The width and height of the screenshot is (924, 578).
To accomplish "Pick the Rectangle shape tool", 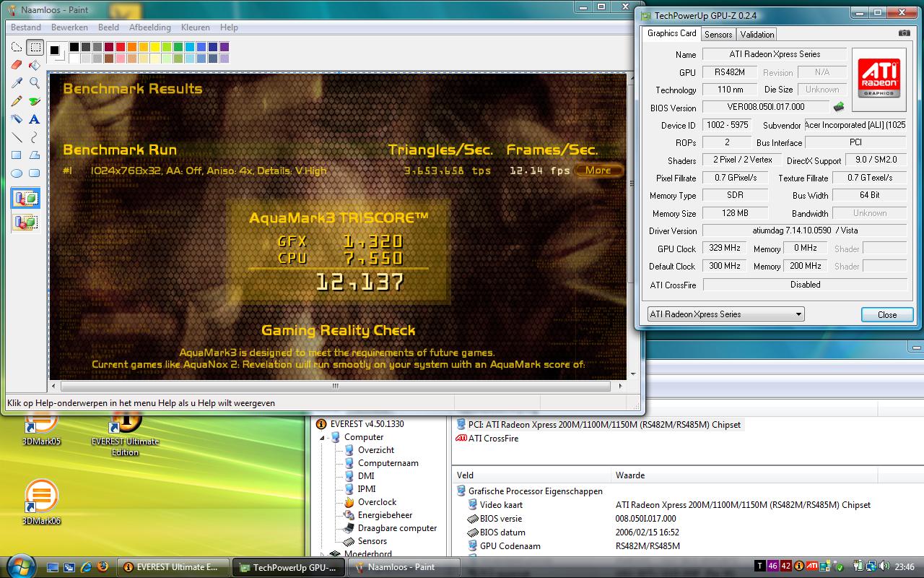I will coord(17,155).
